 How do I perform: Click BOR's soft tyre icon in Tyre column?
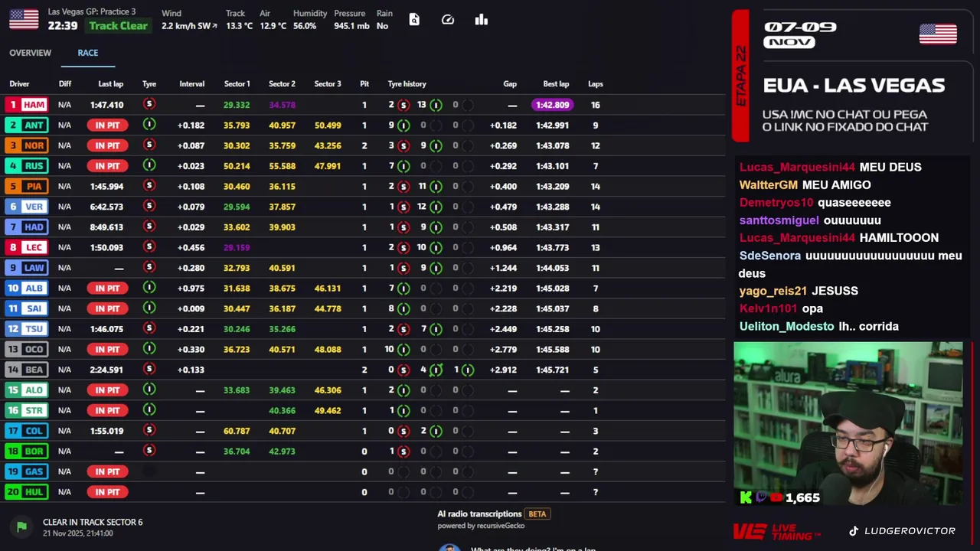coord(149,450)
